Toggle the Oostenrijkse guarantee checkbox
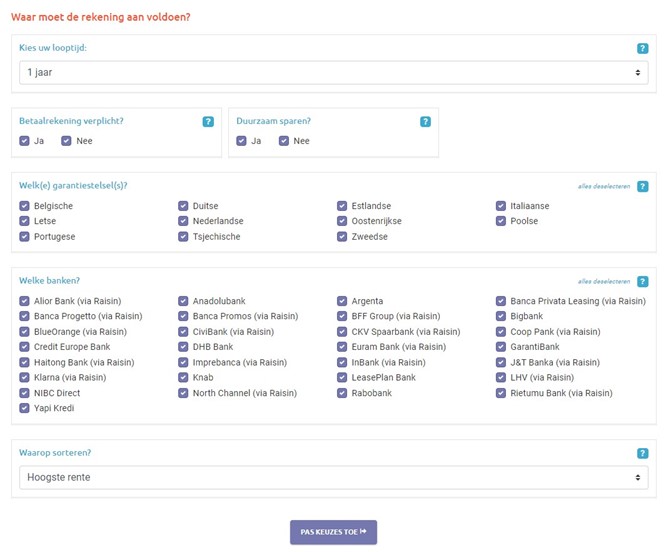Screen dimensions: 666x552 pos(342,221)
